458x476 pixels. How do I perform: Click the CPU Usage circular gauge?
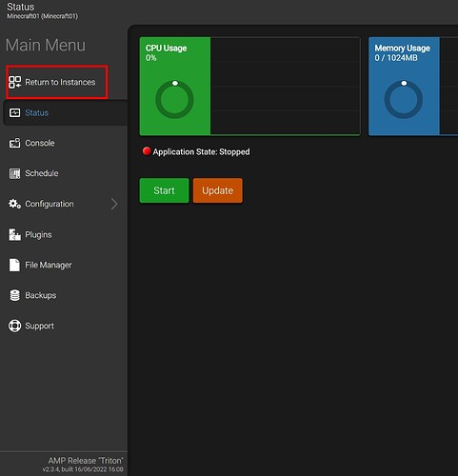coord(174,99)
